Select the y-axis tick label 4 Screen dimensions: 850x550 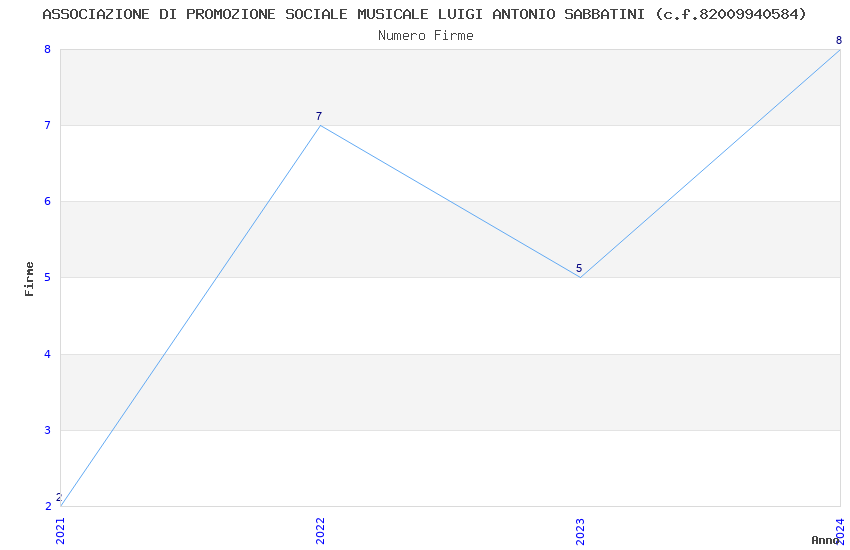point(47,354)
